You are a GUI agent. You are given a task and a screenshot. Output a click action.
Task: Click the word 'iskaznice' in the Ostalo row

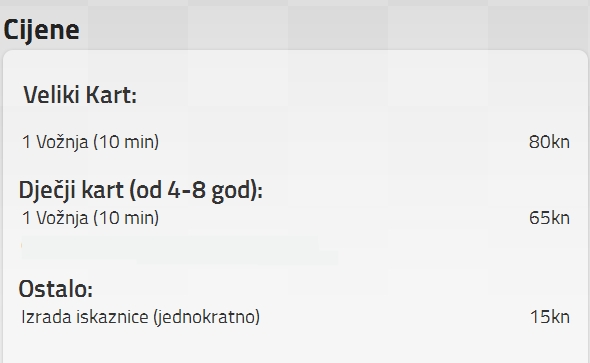pyautogui.click(x=113, y=317)
